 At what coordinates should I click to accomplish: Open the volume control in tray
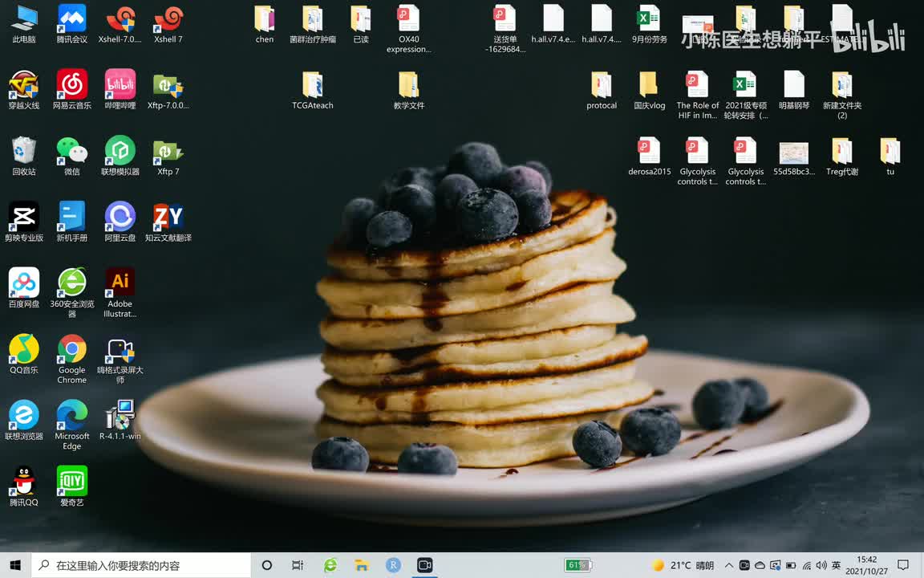tap(821, 565)
